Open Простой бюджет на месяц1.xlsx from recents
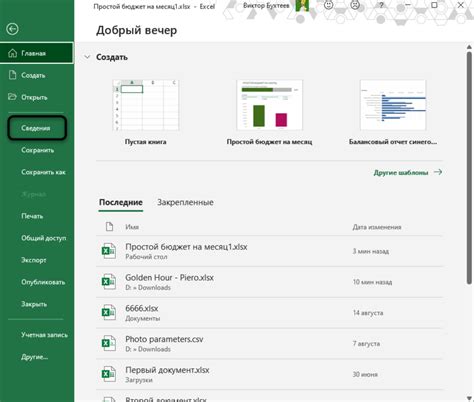 coord(269,251)
